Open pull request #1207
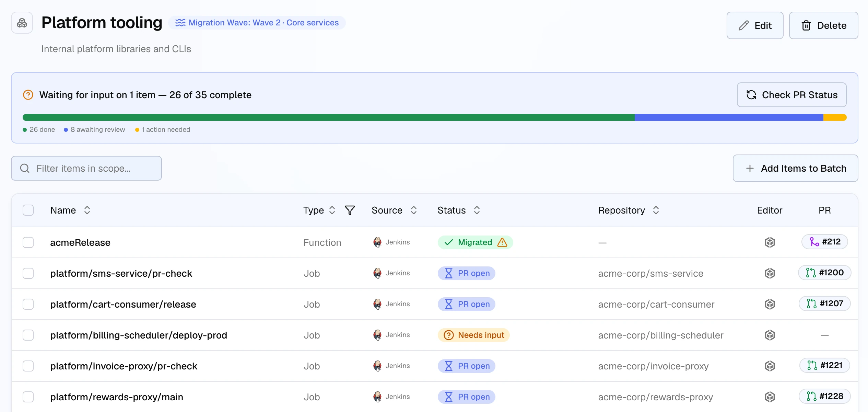 click(825, 304)
